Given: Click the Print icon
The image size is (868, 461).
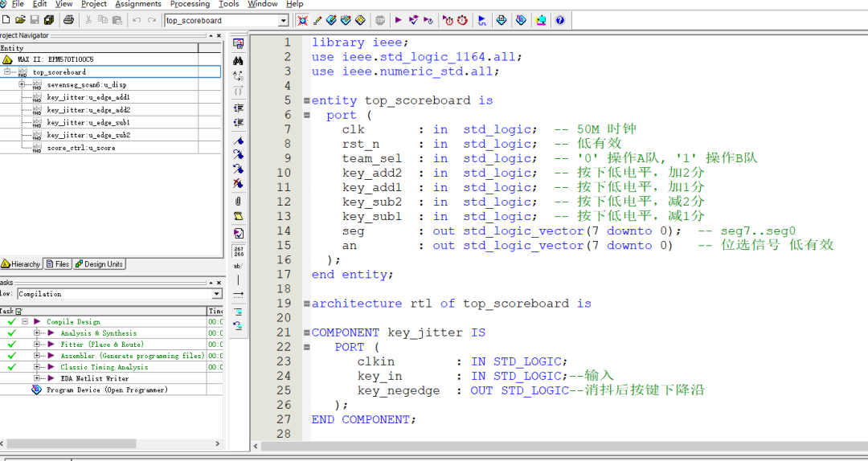Looking at the screenshot, I should click(68, 20).
